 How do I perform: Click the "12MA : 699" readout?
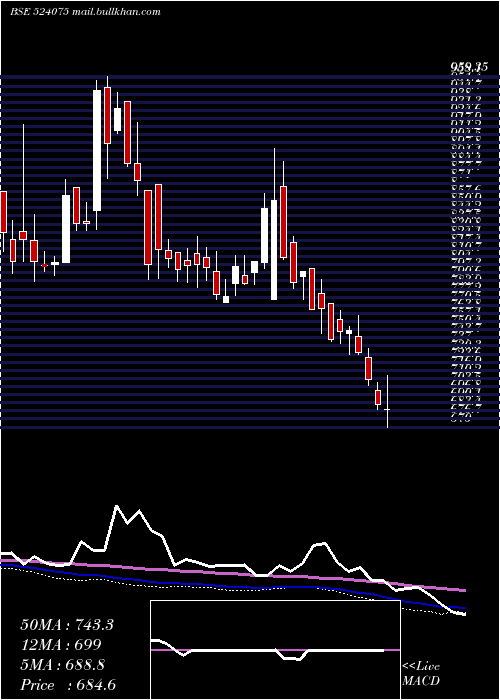pyautogui.click(x=61, y=645)
